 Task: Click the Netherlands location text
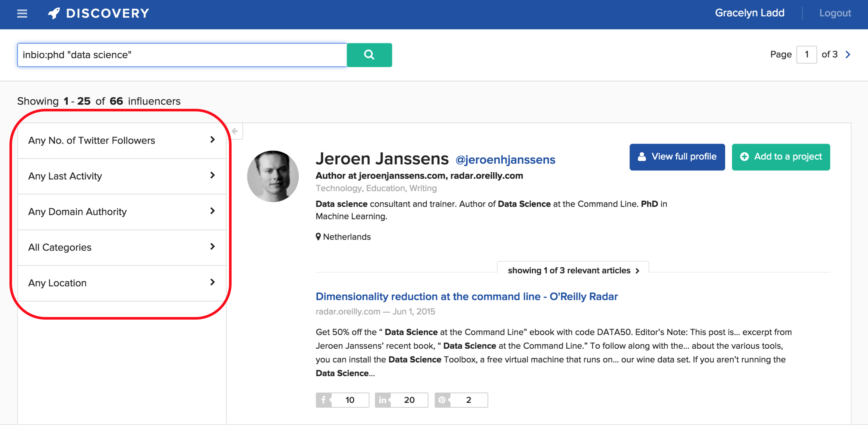pyautogui.click(x=347, y=237)
